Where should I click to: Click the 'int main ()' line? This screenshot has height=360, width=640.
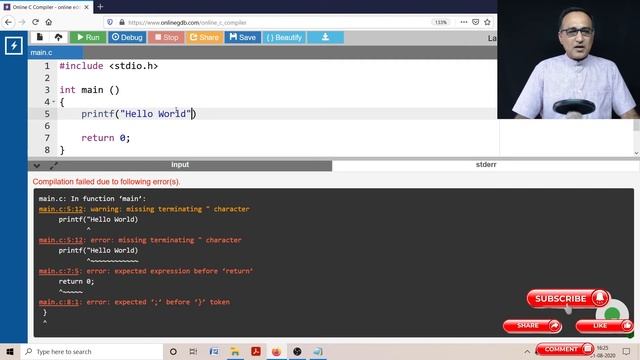[89, 90]
